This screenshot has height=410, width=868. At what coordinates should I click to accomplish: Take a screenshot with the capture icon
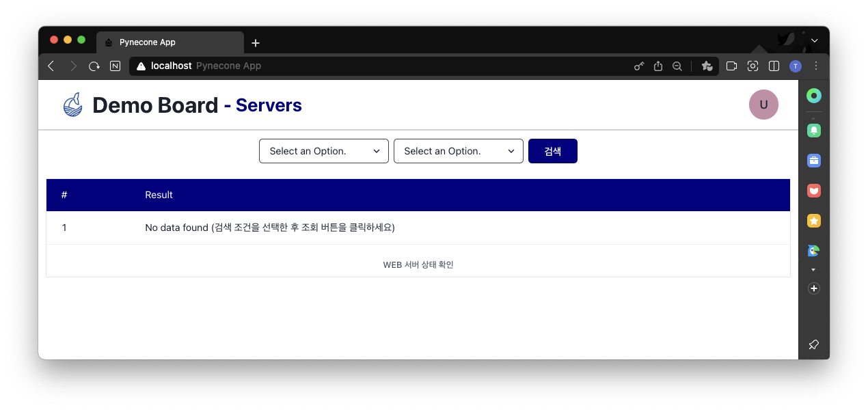coord(752,66)
